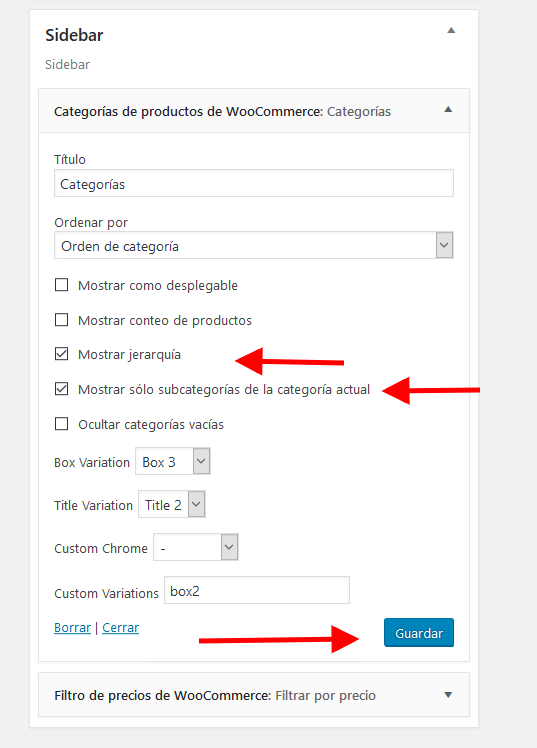Enable Mostrar conteo de productos checkbox

[x=62, y=320]
